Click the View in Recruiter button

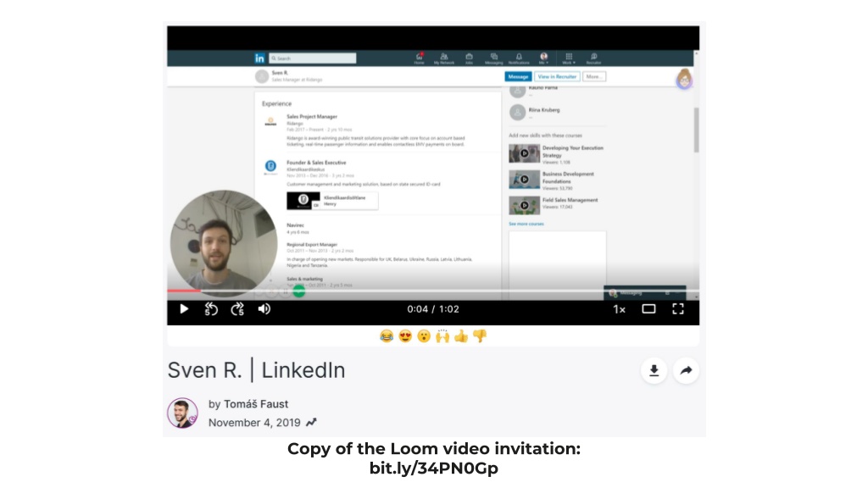point(557,77)
